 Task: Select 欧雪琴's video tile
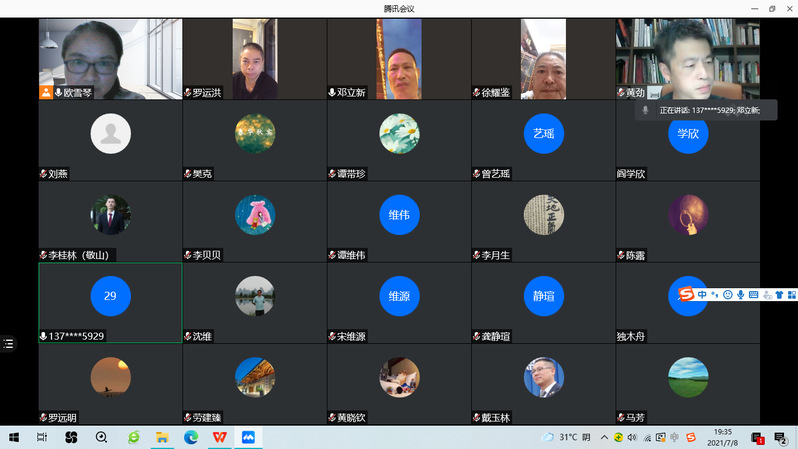tap(110, 59)
